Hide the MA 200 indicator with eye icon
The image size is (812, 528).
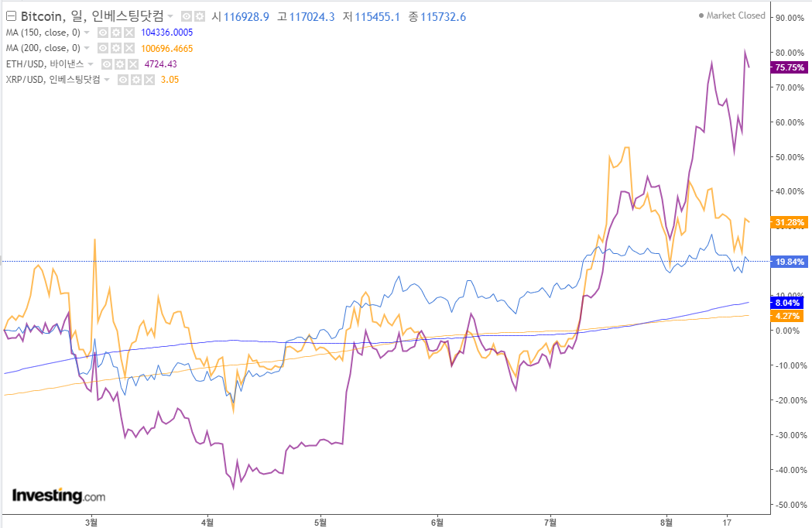[x=103, y=48]
